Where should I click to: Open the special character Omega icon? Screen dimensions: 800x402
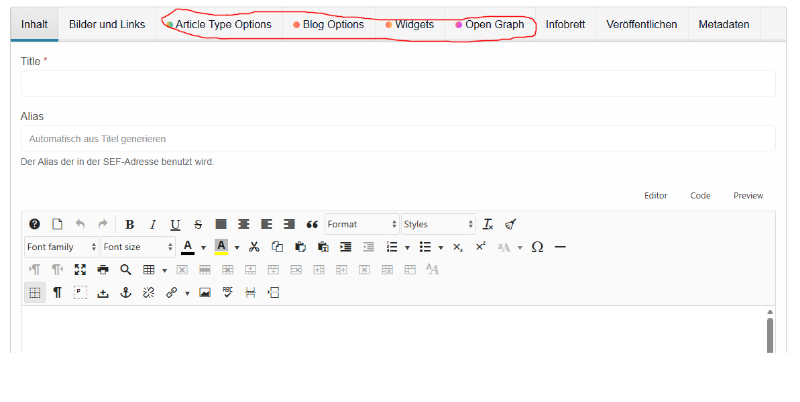[x=537, y=247]
